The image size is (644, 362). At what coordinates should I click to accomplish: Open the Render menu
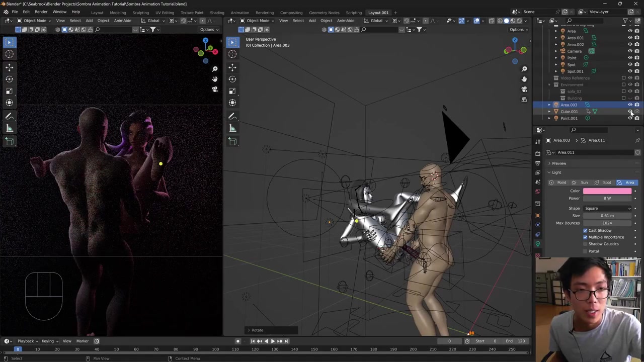pyautogui.click(x=41, y=12)
